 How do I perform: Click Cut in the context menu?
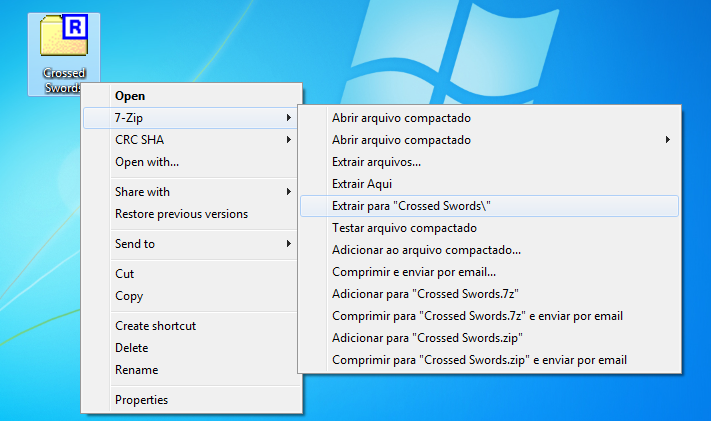point(125,274)
